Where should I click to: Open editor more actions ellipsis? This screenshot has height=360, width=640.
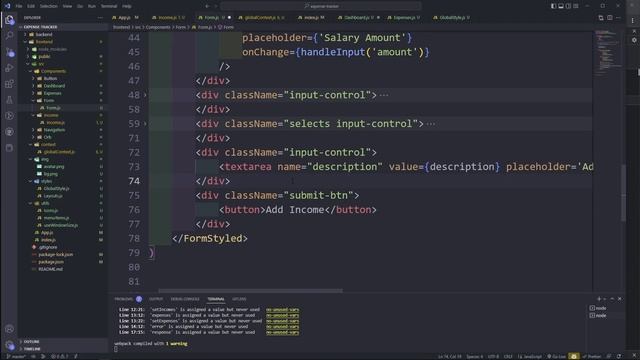pyautogui.click(x=618, y=18)
